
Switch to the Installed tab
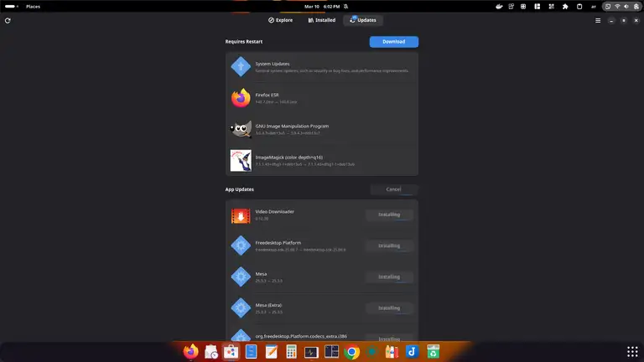pos(321,20)
